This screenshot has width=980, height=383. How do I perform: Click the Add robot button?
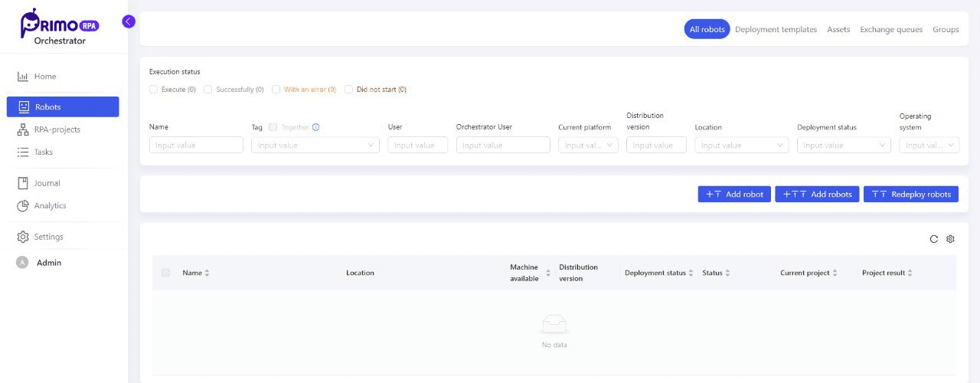click(x=734, y=195)
